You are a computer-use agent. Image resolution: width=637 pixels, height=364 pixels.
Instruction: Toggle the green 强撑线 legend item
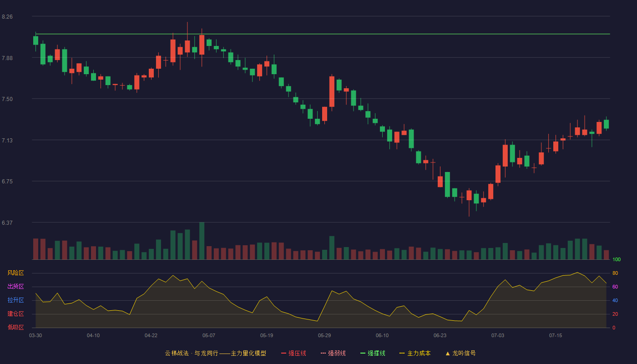coord(373,353)
